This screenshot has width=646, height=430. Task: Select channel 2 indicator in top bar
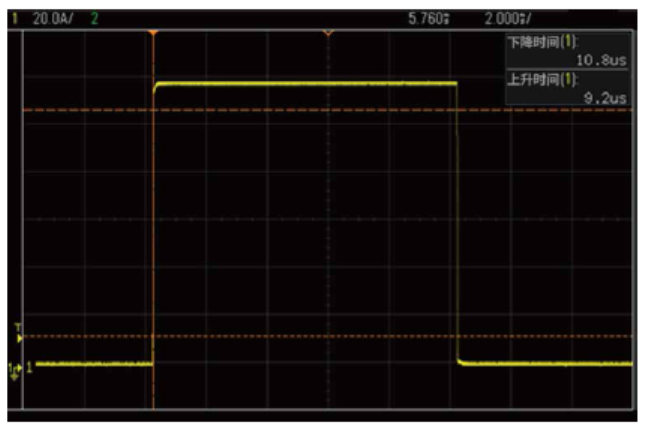tap(94, 19)
